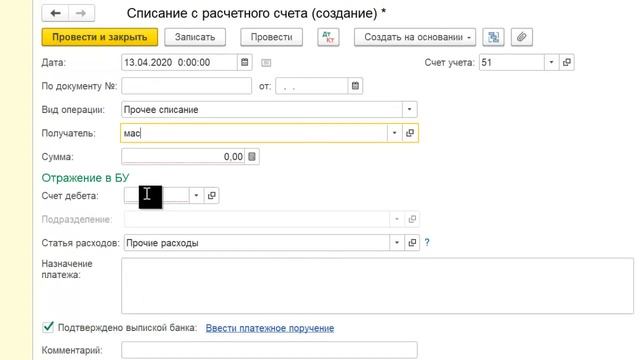Expand the Счет учета dropdown arrow
This screenshot has width=640, height=360.
[x=551, y=62]
